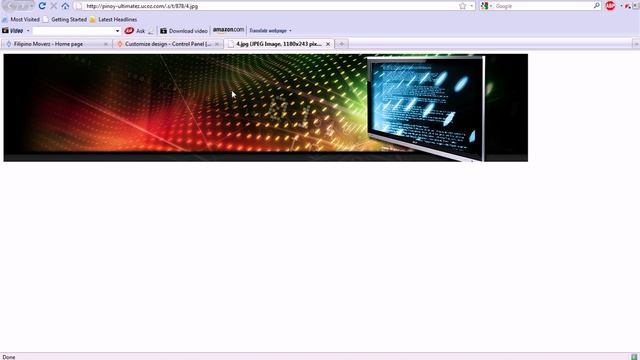Switch to Filipino Moverz - Home page tab
The image size is (640, 360).
[56, 44]
